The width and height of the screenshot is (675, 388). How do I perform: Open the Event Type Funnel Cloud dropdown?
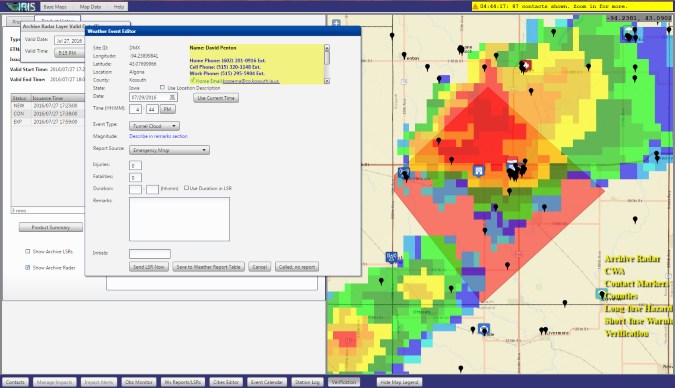154,126
